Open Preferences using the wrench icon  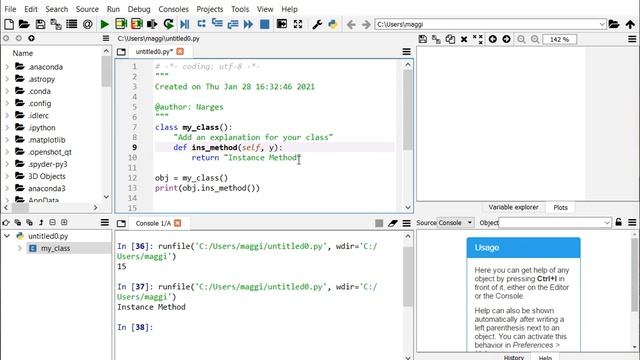[317, 24]
